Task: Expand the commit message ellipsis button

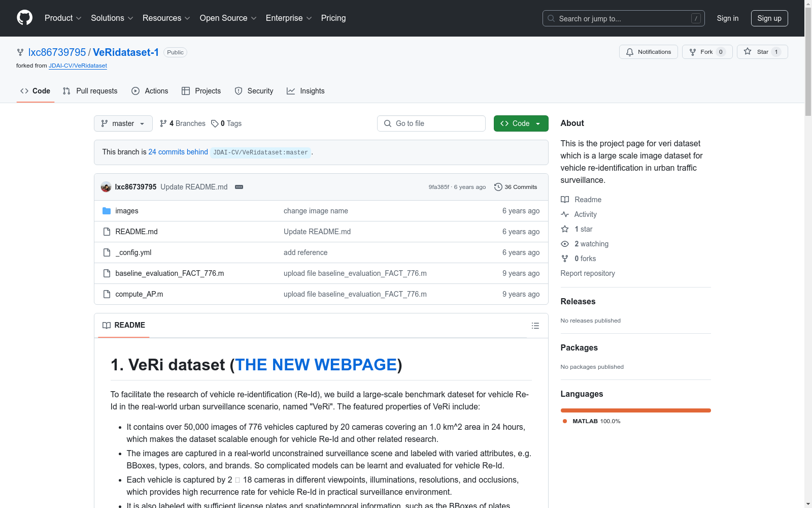Action: (x=239, y=187)
